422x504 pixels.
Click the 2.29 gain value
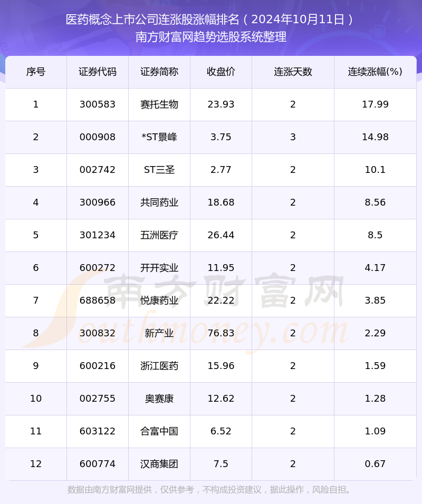click(375, 333)
